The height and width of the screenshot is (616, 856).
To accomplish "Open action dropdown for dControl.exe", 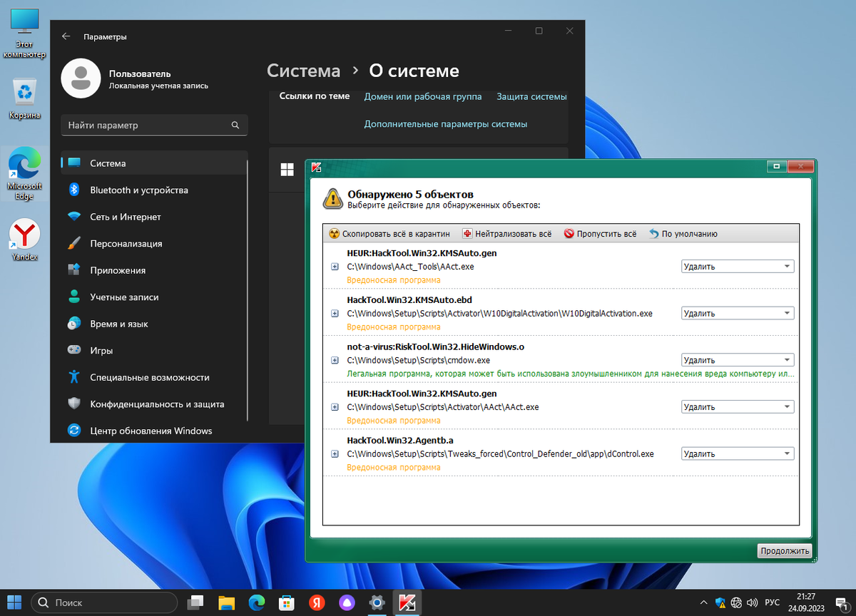I will pos(737,453).
